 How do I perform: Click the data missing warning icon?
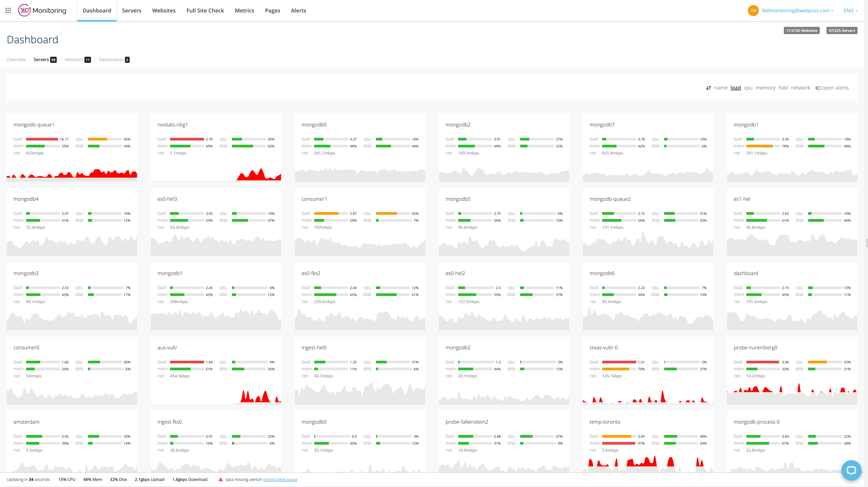[x=220, y=479]
